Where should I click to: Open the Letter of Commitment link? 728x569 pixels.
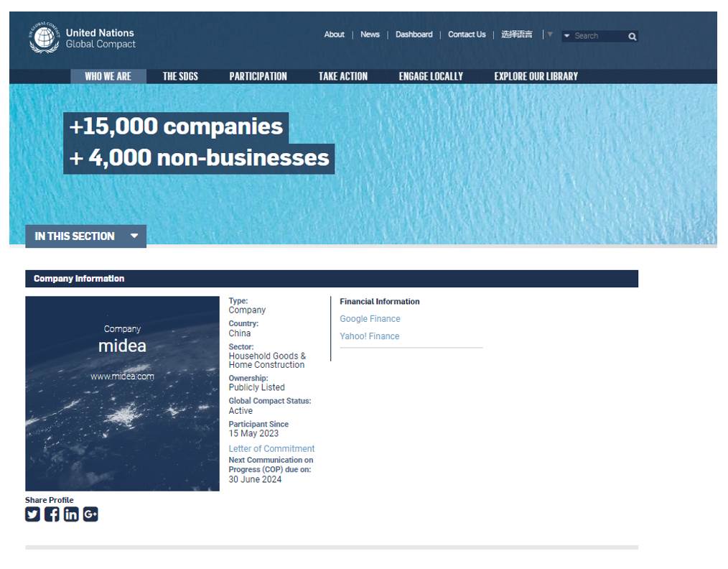(x=271, y=449)
